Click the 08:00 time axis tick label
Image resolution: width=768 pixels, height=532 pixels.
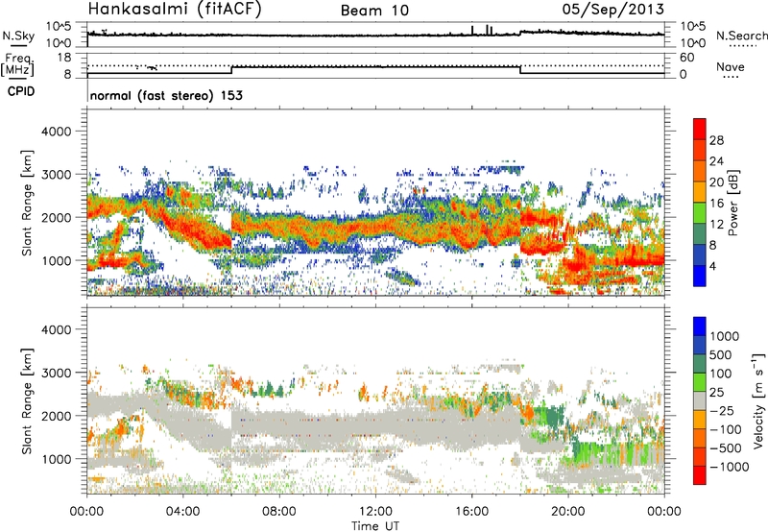click(x=278, y=512)
